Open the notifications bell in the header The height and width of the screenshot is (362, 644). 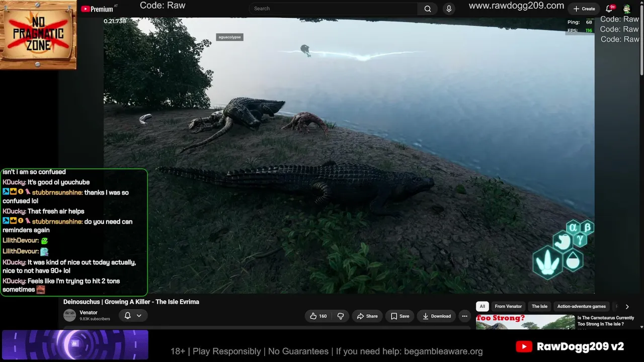(609, 9)
